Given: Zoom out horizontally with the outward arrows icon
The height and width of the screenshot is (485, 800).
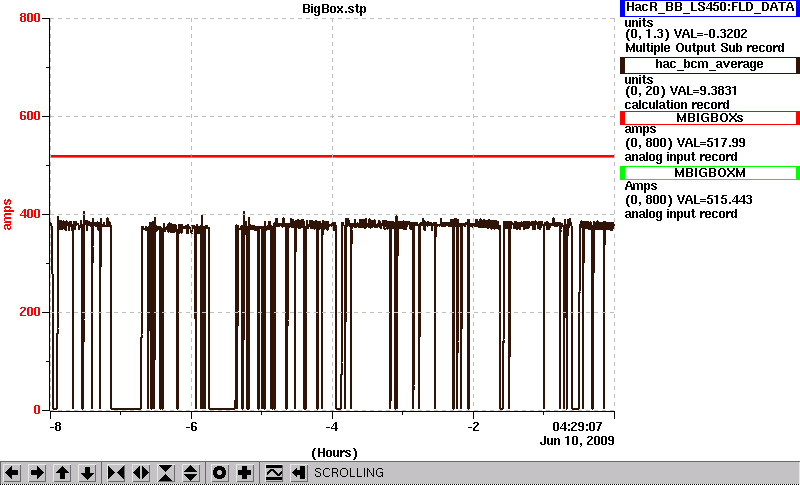Looking at the screenshot, I should pyautogui.click(x=141, y=473).
